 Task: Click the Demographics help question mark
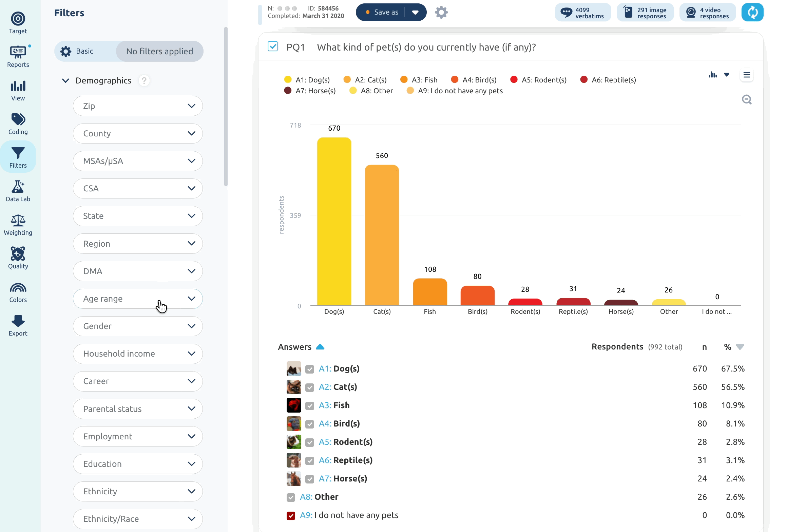pyautogui.click(x=144, y=80)
